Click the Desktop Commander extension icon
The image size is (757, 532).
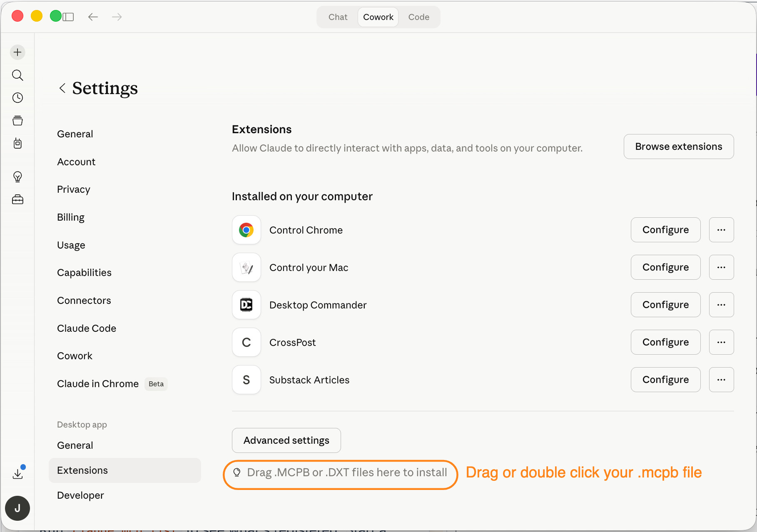pos(247,305)
